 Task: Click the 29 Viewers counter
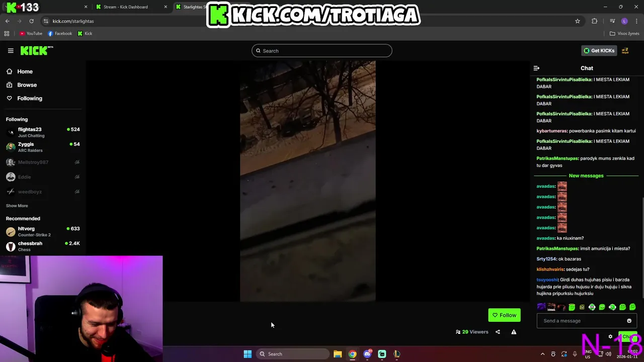point(472,332)
